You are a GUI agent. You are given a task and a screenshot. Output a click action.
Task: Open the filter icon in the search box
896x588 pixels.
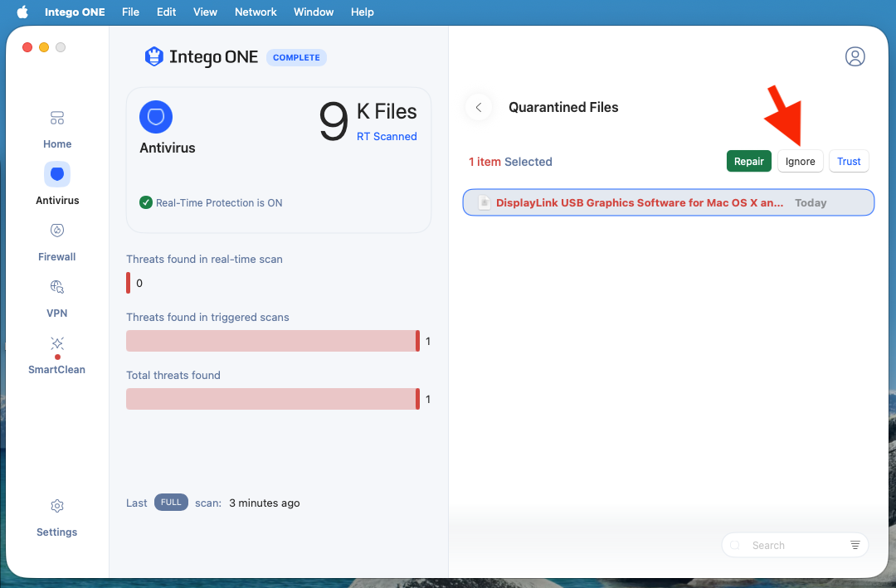point(855,545)
